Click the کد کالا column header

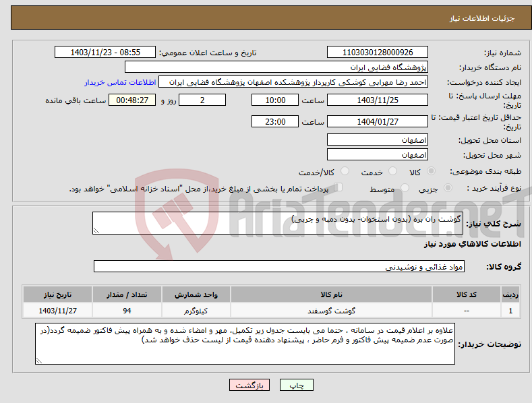pos(466,294)
